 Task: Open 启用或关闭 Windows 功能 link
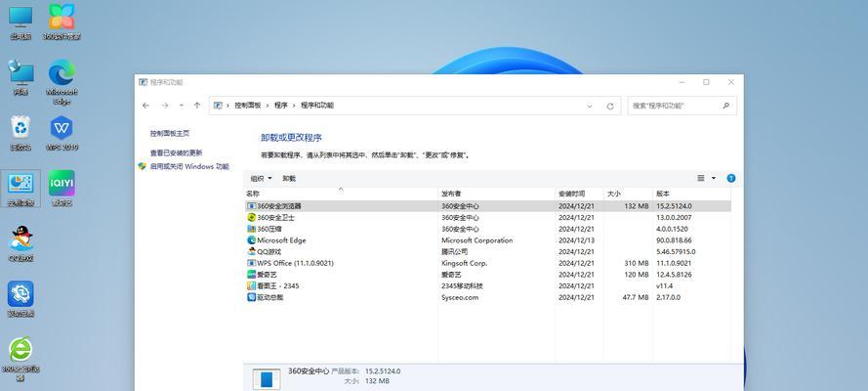pyautogui.click(x=189, y=166)
